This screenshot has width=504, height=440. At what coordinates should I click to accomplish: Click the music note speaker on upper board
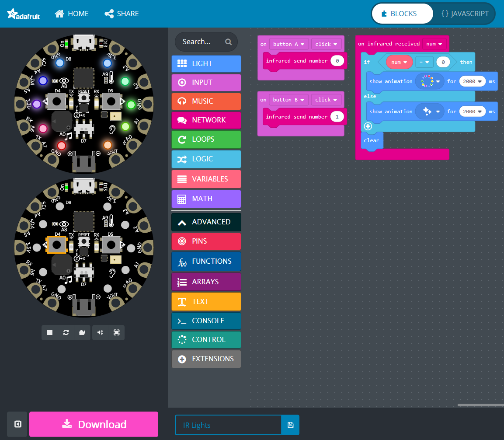coord(68,136)
